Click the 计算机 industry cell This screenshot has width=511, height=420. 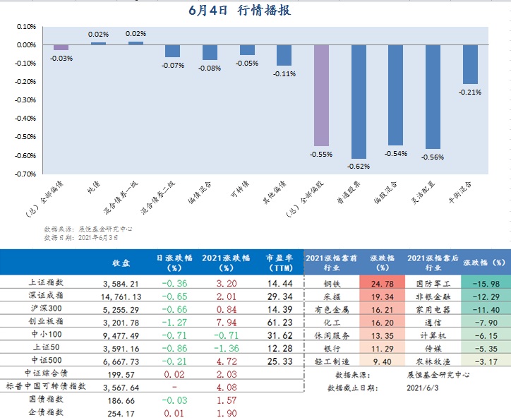pyautogui.click(x=433, y=336)
